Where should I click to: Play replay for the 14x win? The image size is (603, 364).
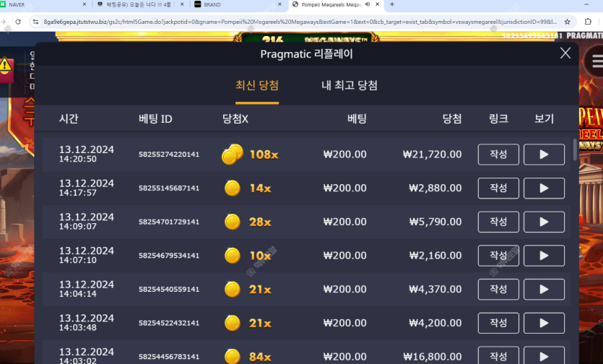click(544, 188)
